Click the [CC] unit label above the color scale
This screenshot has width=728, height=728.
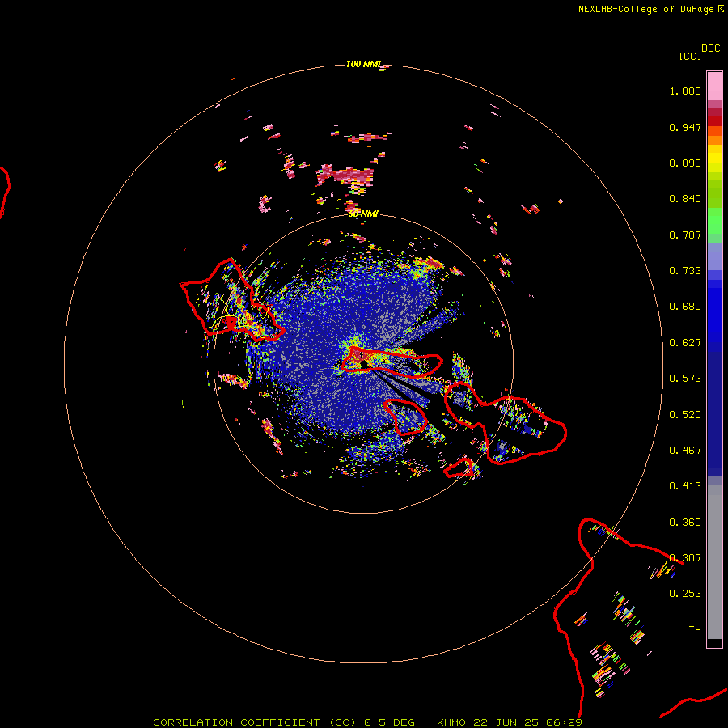pos(690,56)
